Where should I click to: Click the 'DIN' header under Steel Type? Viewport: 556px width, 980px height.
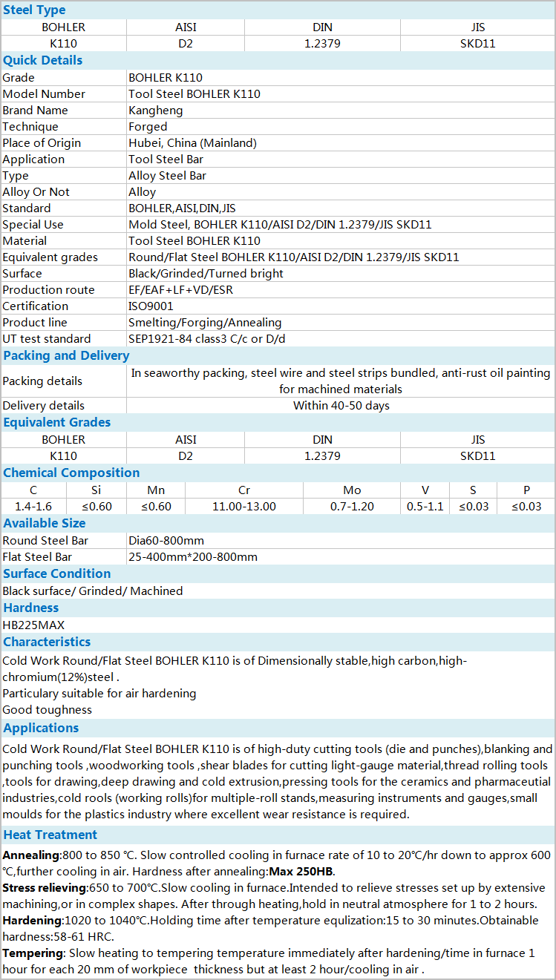pyautogui.click(x=322, y=27)
